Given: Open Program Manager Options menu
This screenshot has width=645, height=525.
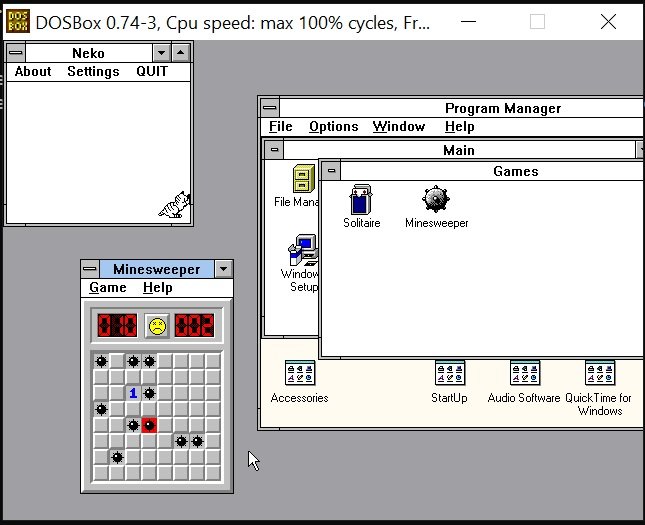Looking at the screenshot, I should (334, 126).
